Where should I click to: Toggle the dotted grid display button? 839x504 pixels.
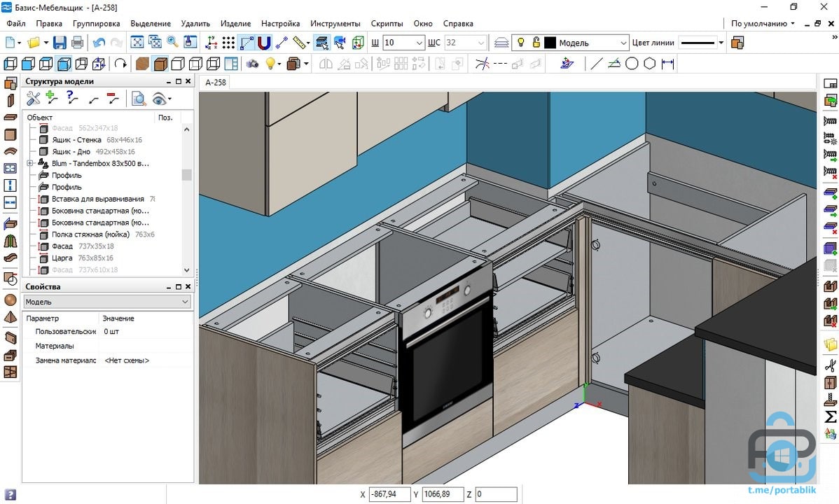pyautogui.click(x=229, y=43)
